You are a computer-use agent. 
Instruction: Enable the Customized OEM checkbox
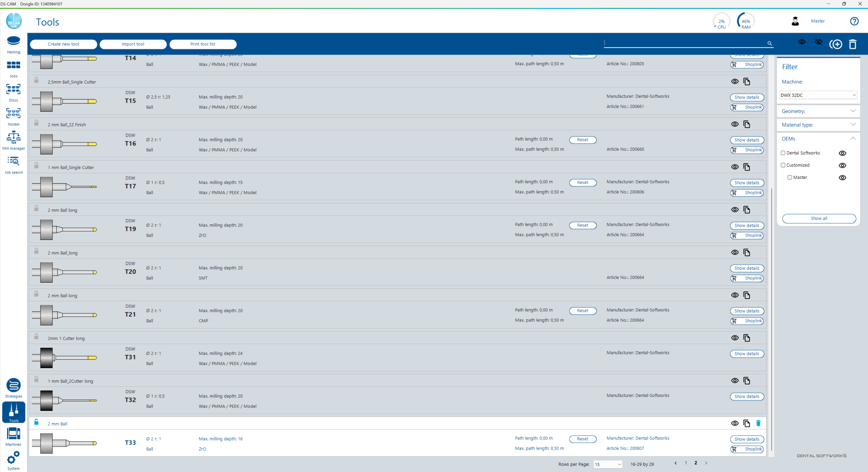(783, 165)
